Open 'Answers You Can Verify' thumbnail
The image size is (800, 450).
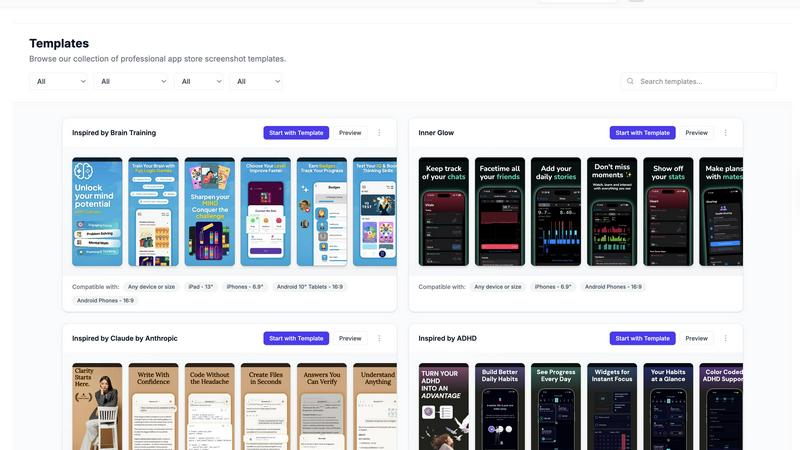pos(321,407)
